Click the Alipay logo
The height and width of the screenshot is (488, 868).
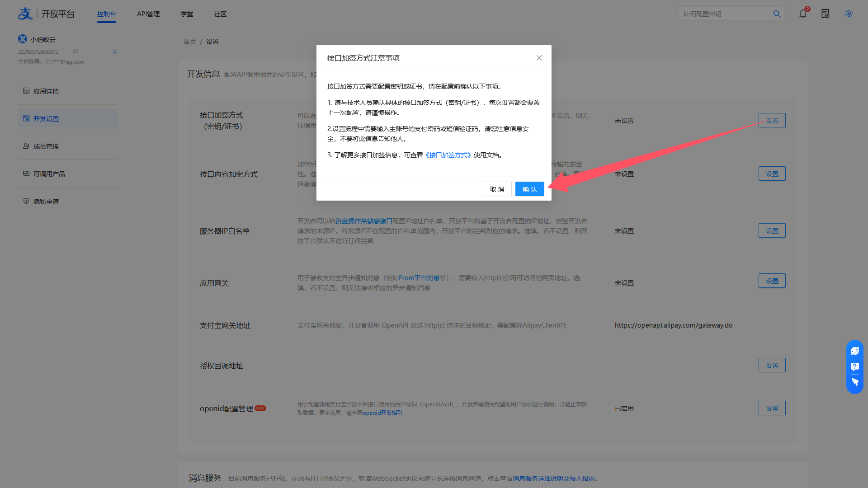click(x=25, y=14)
